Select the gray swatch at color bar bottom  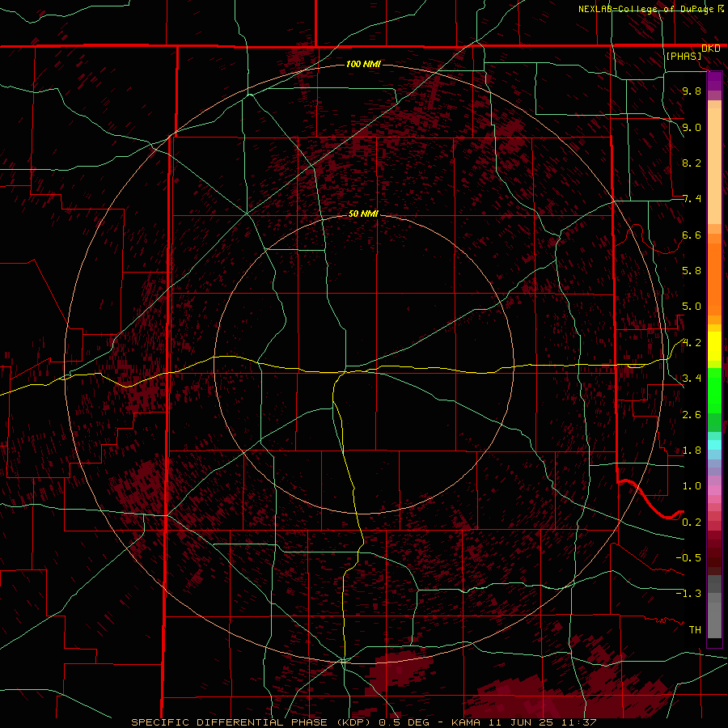[714, 620]
